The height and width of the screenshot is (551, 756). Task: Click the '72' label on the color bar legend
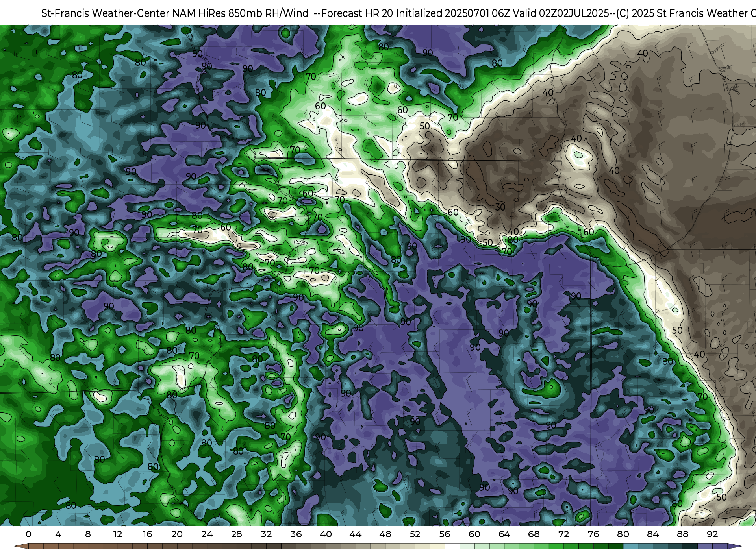coord(564,534)
